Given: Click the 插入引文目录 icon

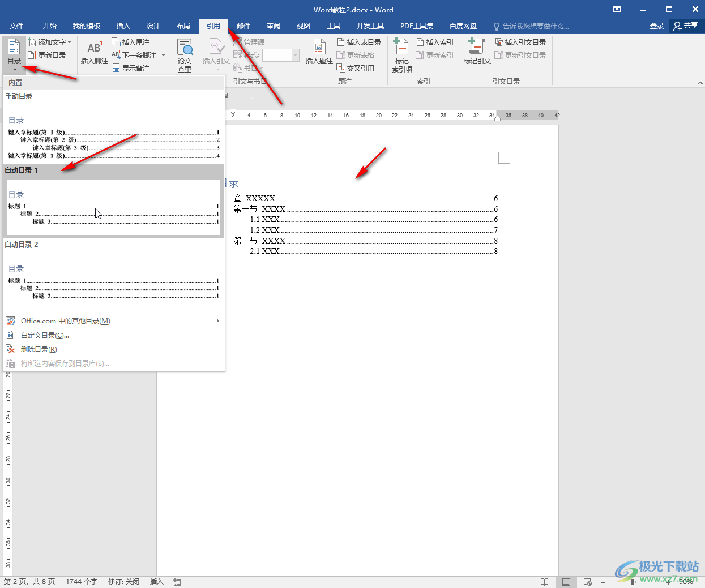Looking at the screenshot, I should [499, 42].
